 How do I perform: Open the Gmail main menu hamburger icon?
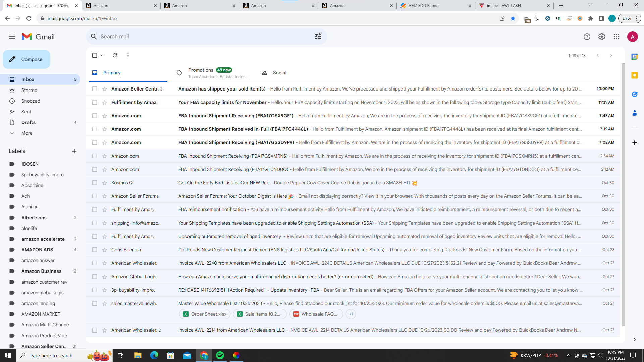(12, 37)
